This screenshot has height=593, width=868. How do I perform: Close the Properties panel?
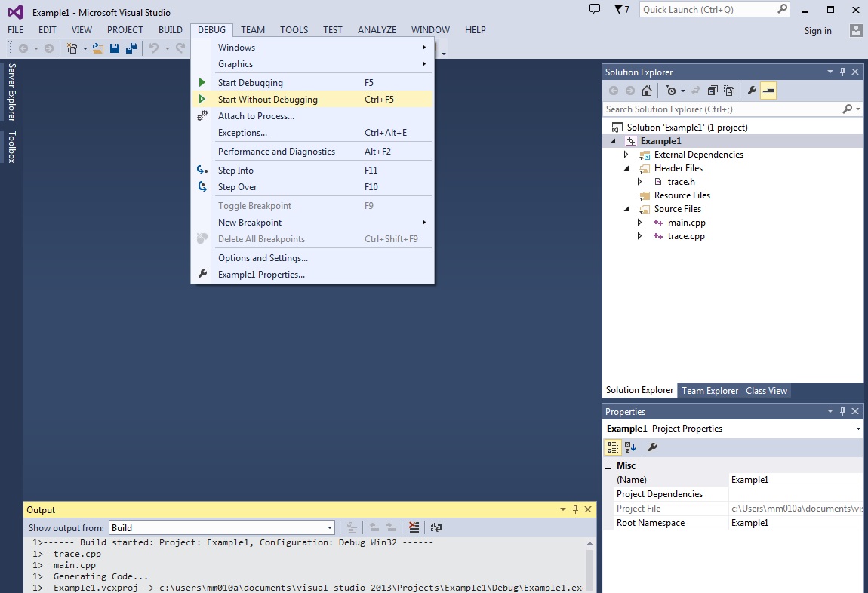pos(855,412)
